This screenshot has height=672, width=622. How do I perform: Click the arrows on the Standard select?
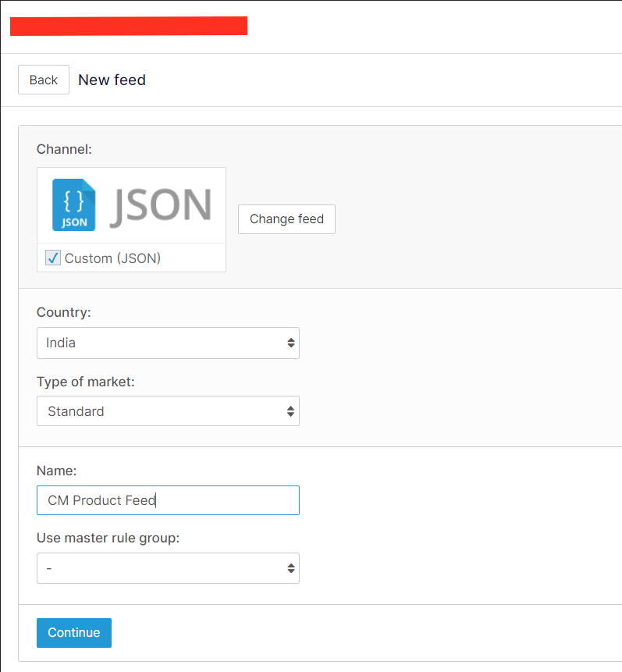point(290,411)
